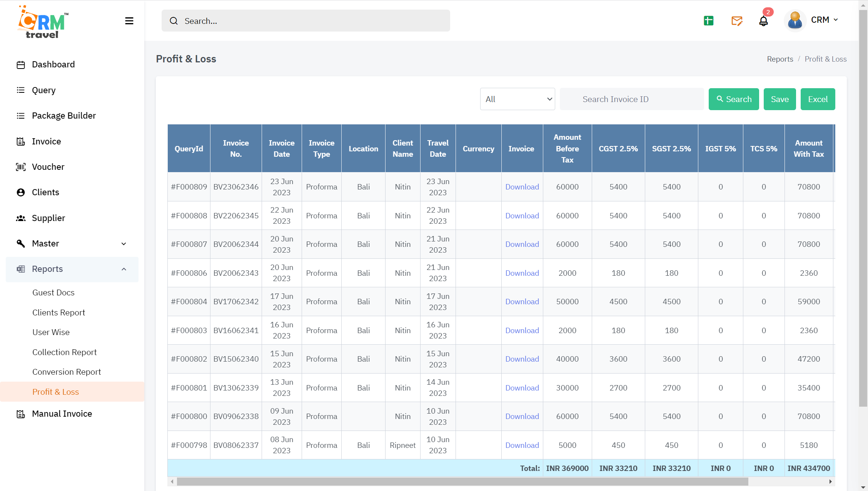
Task: Download invoice for BV08062337
Action: coord(522,444)
